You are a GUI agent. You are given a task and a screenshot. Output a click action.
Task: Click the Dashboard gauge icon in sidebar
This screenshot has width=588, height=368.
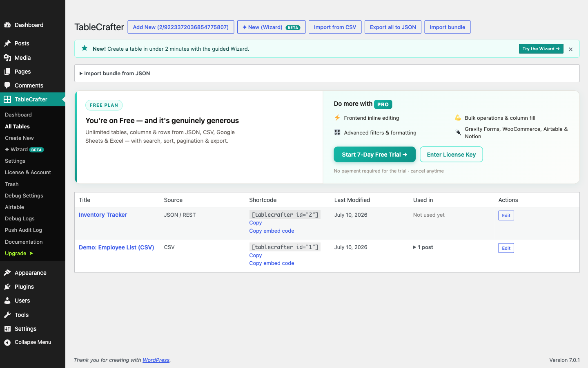click(x=7, y=25)
